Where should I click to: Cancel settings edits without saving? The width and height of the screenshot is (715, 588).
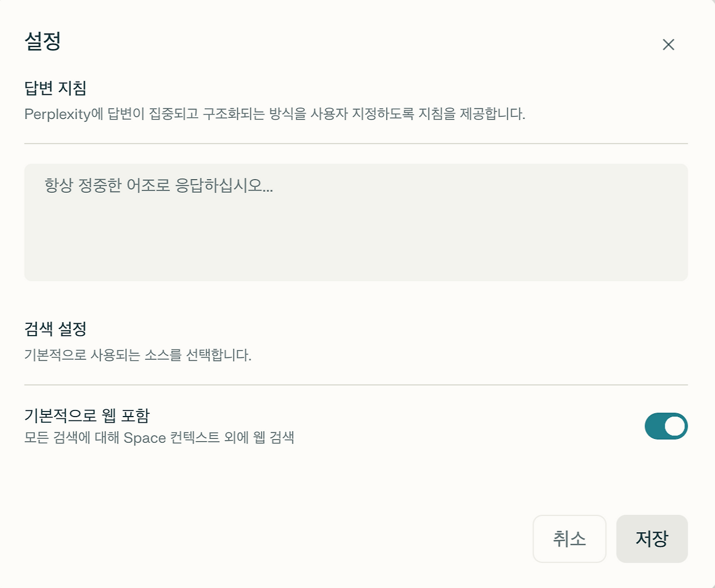point(569,539)
